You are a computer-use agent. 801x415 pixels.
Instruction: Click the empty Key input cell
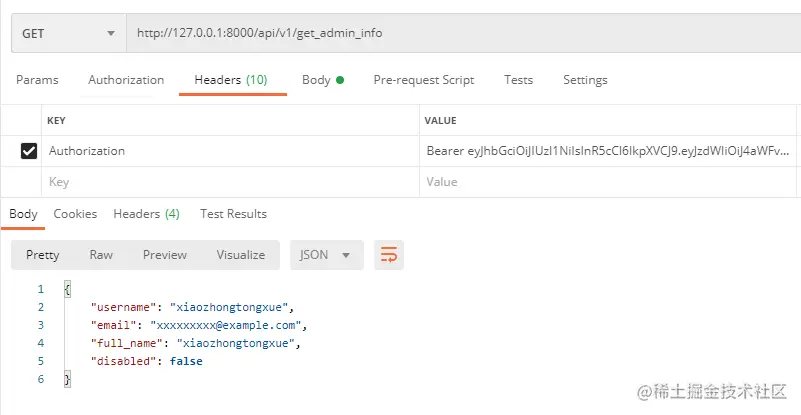click(230, 182)
